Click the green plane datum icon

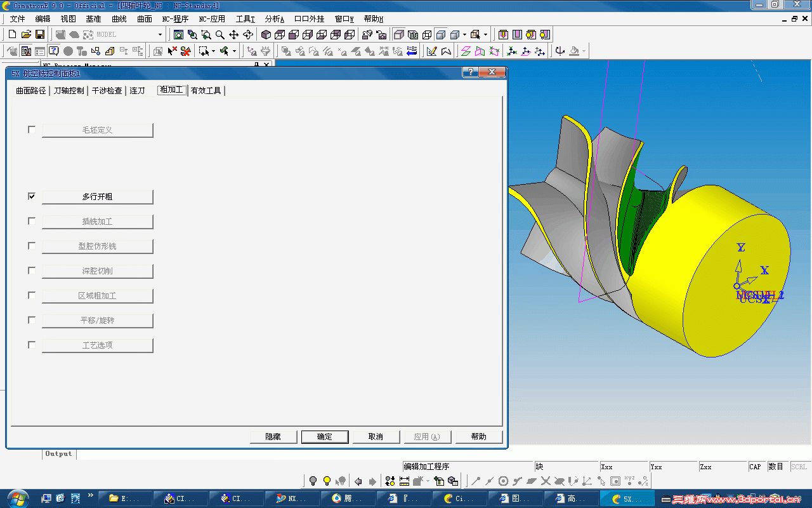click(466, 51)
